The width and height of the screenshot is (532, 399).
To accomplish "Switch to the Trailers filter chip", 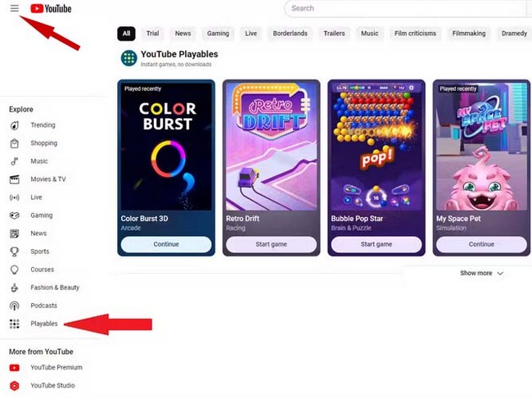I will [334, 34].
